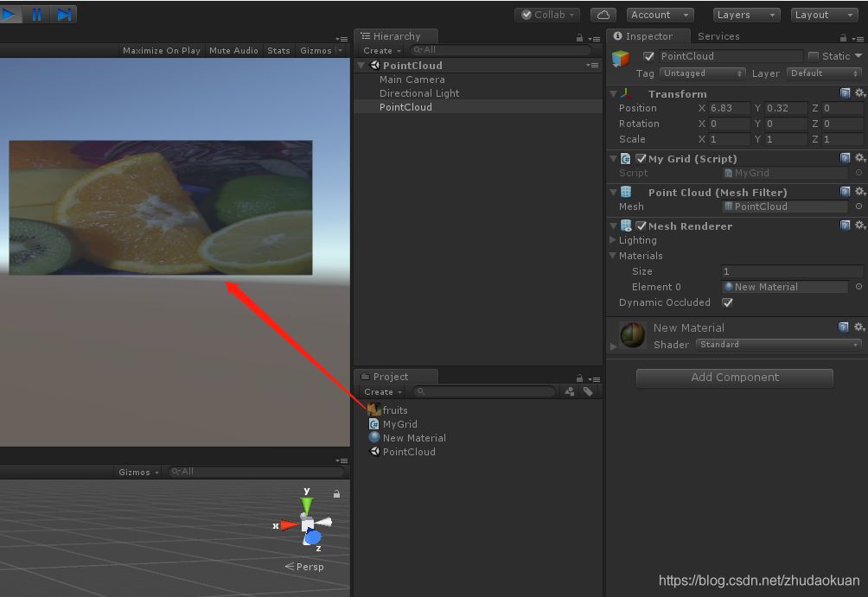Screen dimensions: 868x597
Task: Click Position X field
Action: click(x=729, y=108)
